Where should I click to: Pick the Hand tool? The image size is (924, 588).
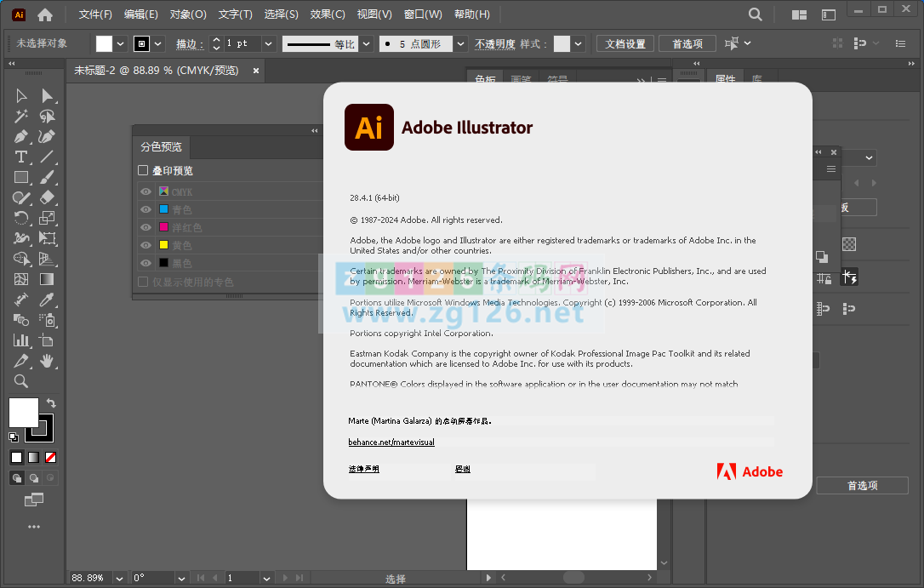click(x=47, y=361)
